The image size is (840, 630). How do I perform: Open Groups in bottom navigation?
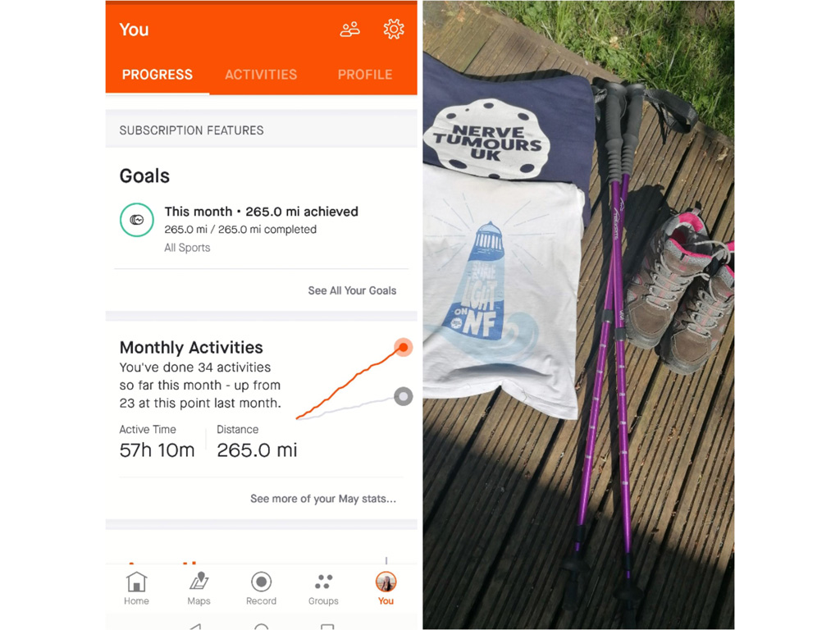[323, 588]
